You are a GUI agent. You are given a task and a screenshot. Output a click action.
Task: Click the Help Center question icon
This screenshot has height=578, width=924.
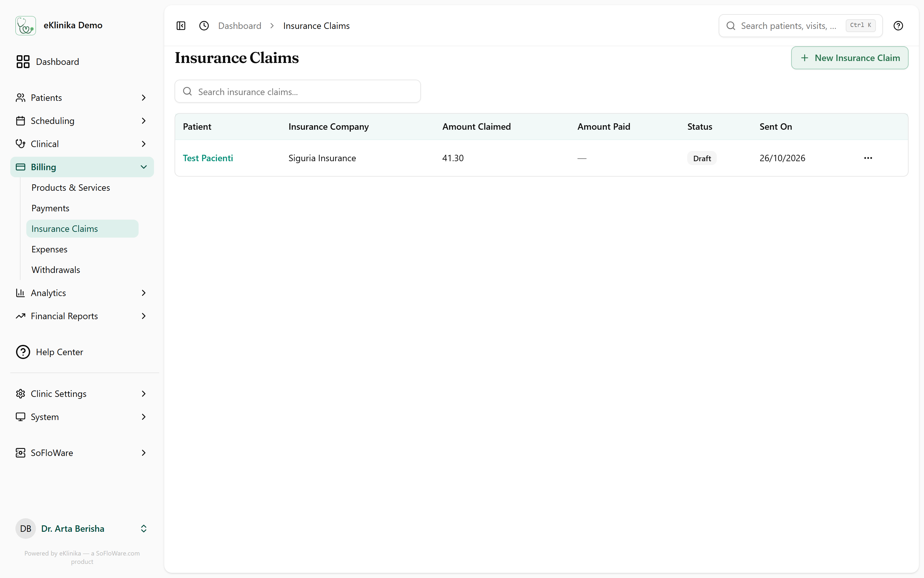pos(23,352)
